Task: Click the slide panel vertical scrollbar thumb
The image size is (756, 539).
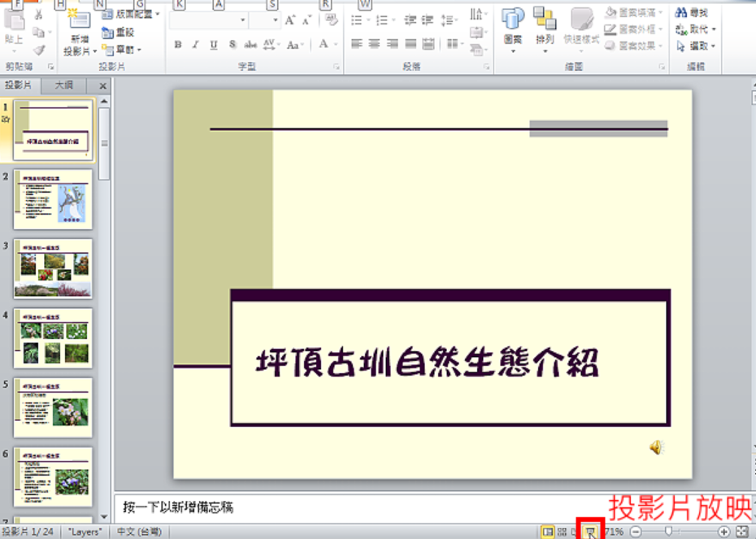Action: [x=104, y=143]
